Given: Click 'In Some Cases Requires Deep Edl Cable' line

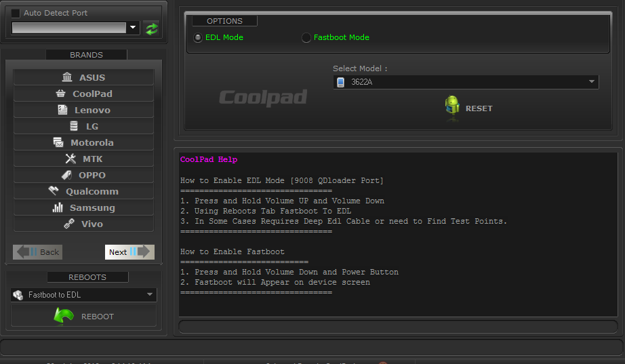Looking at the screenshot, I should (344, 221).
